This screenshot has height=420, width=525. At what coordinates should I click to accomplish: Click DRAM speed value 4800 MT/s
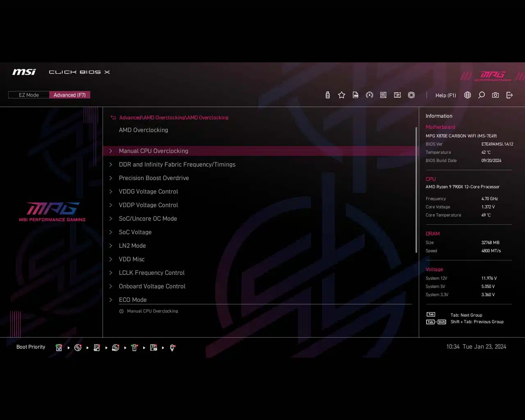[491, 251]
